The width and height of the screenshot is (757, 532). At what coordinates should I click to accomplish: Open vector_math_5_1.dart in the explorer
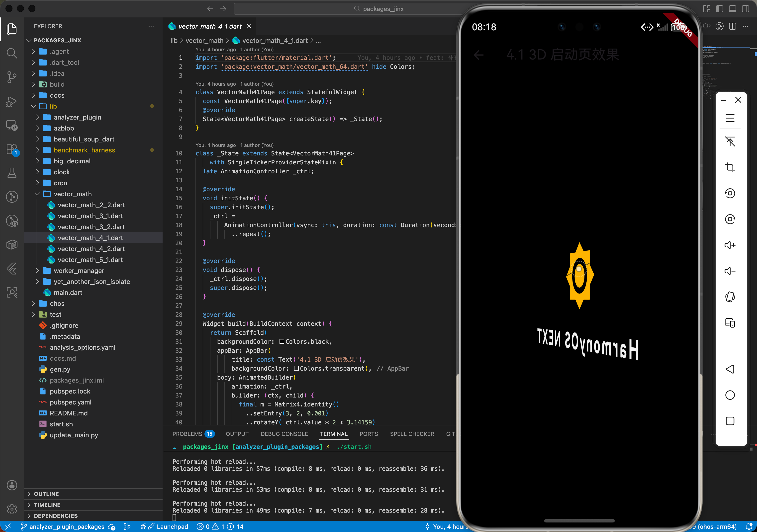(90, 260)
